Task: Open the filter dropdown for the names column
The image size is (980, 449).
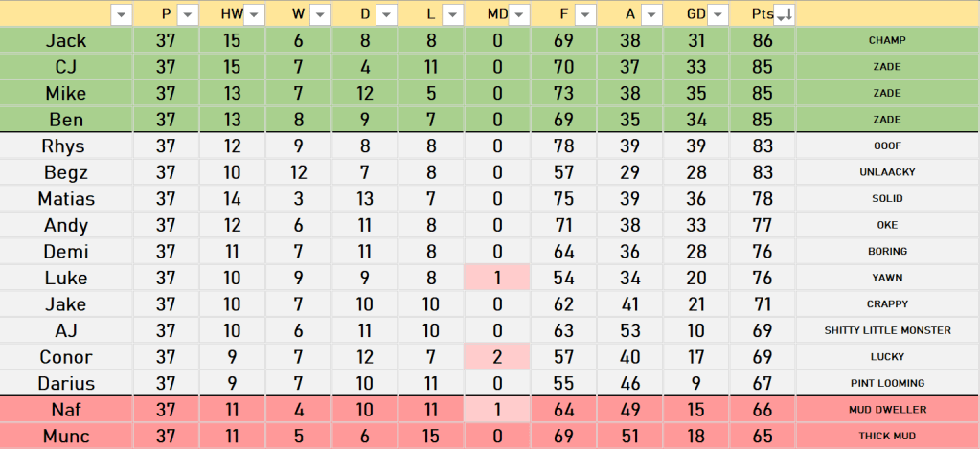Action: coord(121,14)
